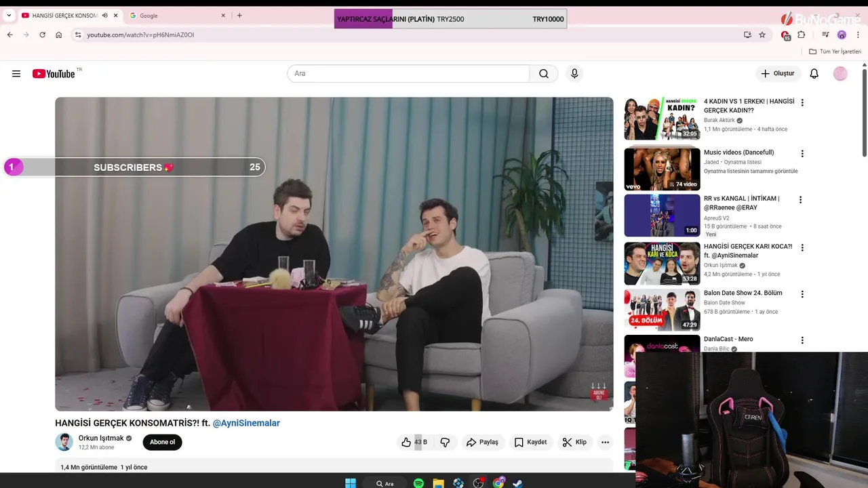Open File Explorer from the taskbar
The image size is (868, 488).
click(438, 483)
